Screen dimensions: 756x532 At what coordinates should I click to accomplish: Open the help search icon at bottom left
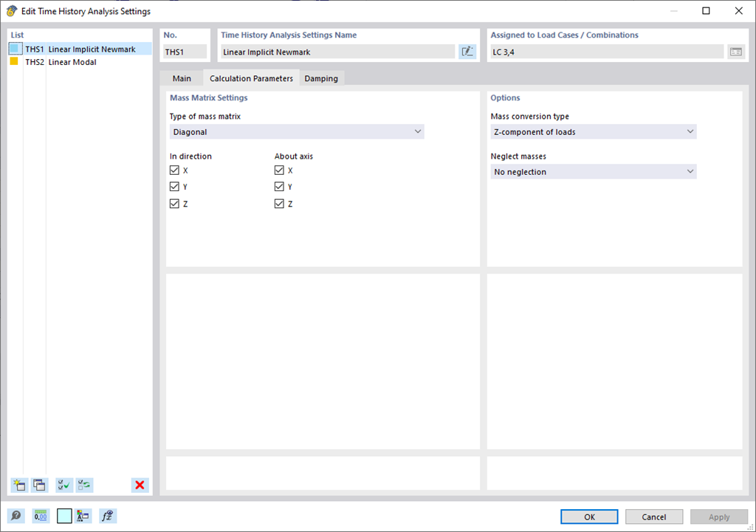coord(16,516)
